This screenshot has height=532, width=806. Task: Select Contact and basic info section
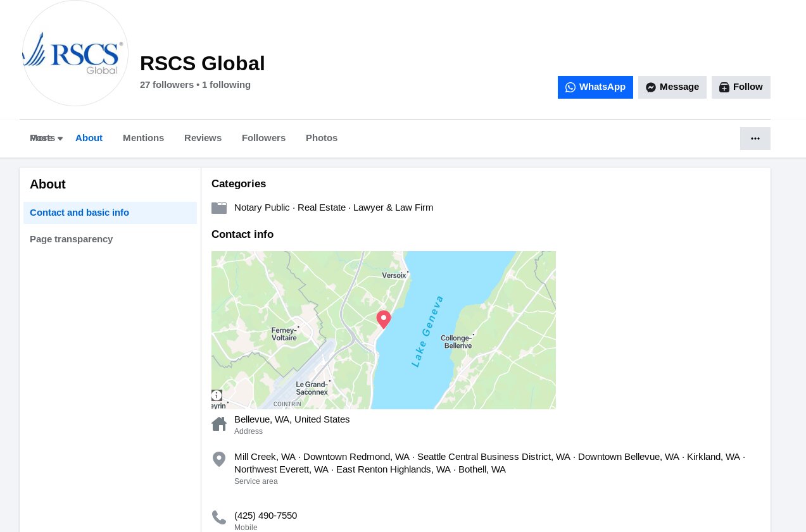(x=110, y=213)
